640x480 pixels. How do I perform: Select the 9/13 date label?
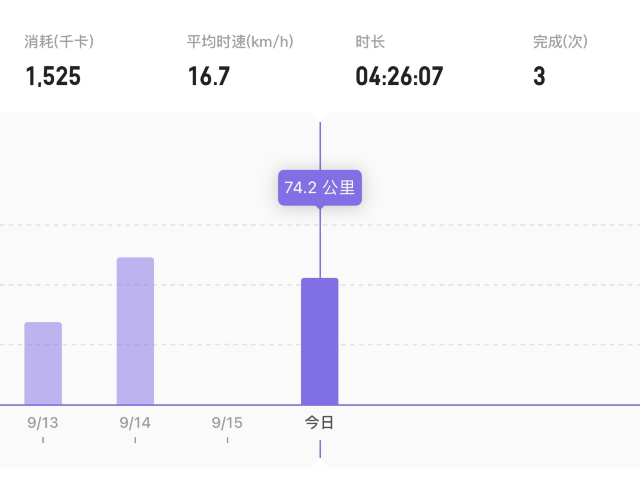tap(43, 422)
